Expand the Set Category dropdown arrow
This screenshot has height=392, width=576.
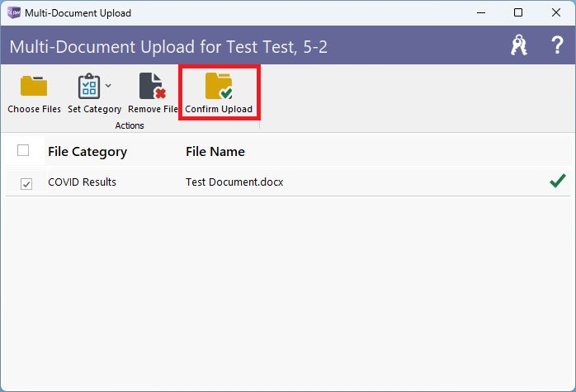tap(108, 85)
